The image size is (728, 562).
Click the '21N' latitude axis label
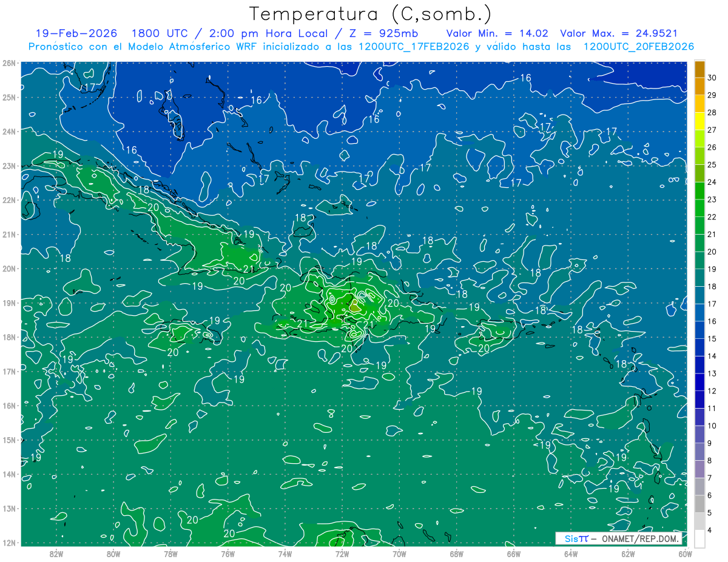coord(9,234)
